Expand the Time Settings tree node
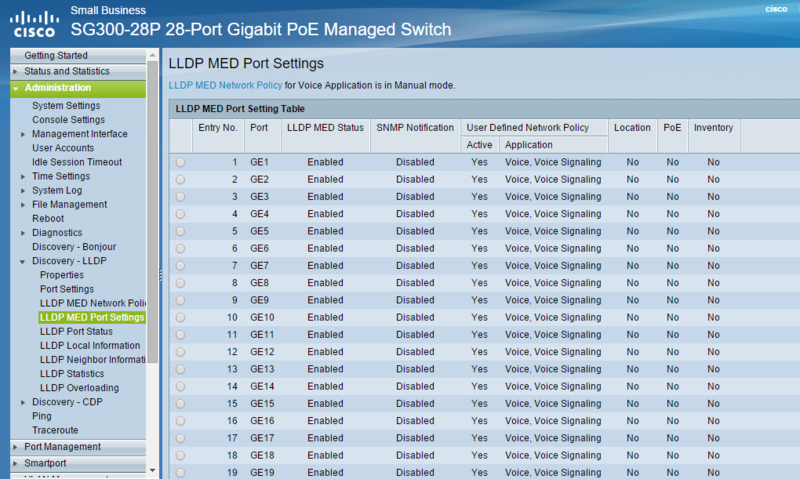800x479 pixels. (23, 176)
